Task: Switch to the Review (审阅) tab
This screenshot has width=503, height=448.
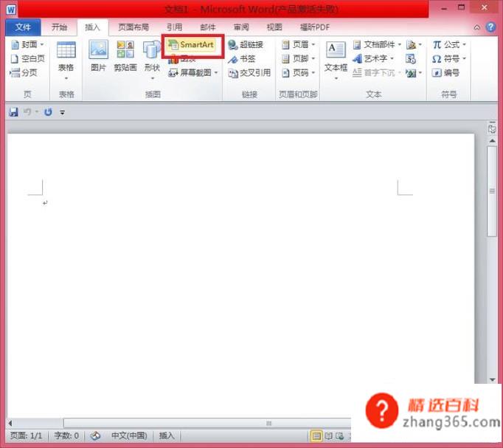Action: point(241,27)
